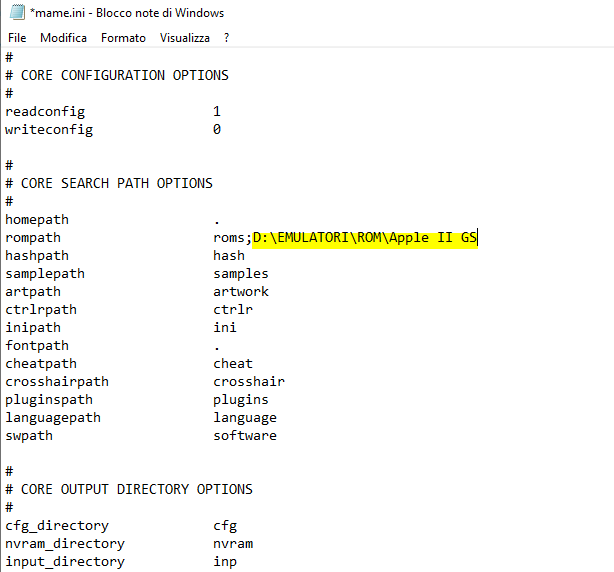This screenshot has width=614, height=572.
Task: Click the 'cfg' value
Action: pos(225,526)
